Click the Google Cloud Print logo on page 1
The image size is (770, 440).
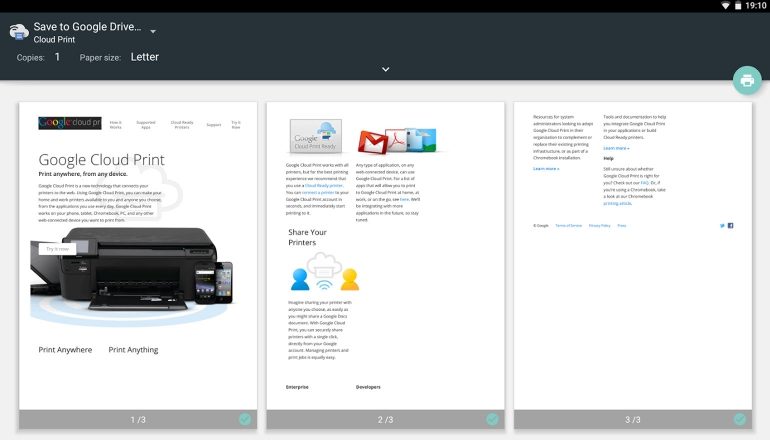[70, 123]
